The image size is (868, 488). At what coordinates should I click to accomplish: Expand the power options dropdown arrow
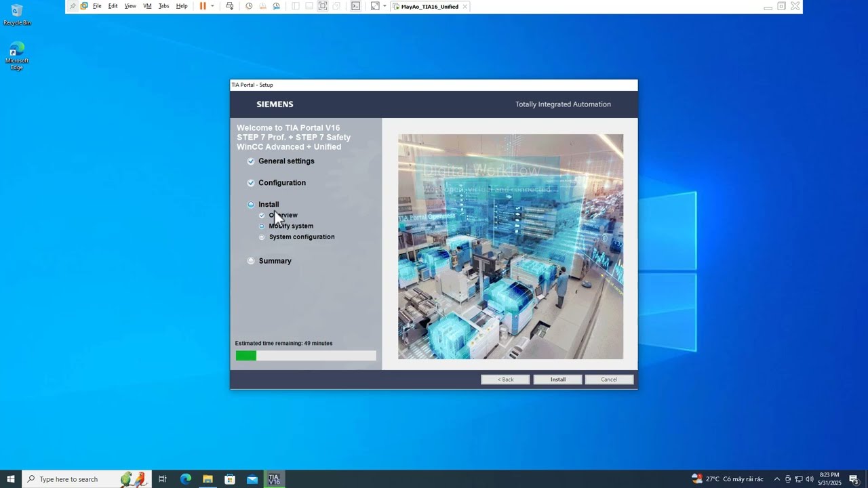click(212, 6)
